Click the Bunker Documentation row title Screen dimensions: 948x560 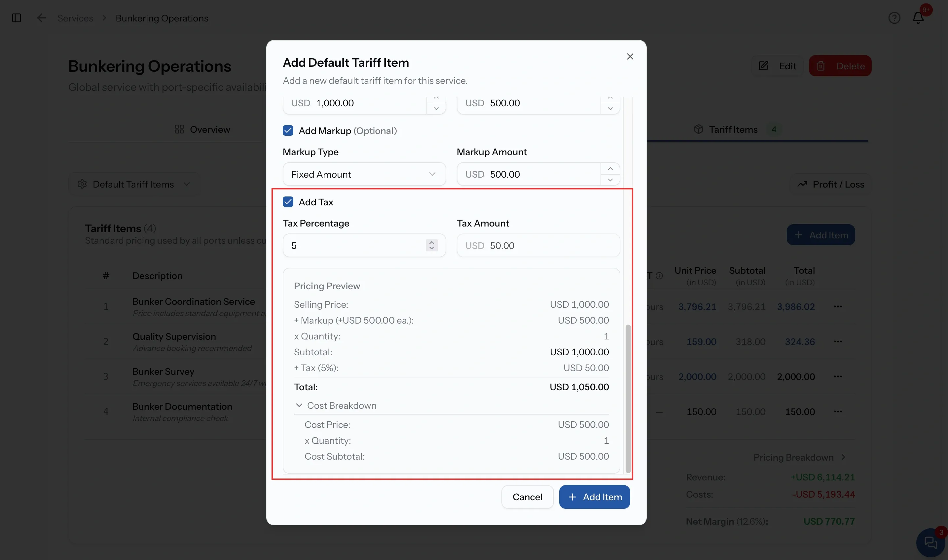(182, 407)
